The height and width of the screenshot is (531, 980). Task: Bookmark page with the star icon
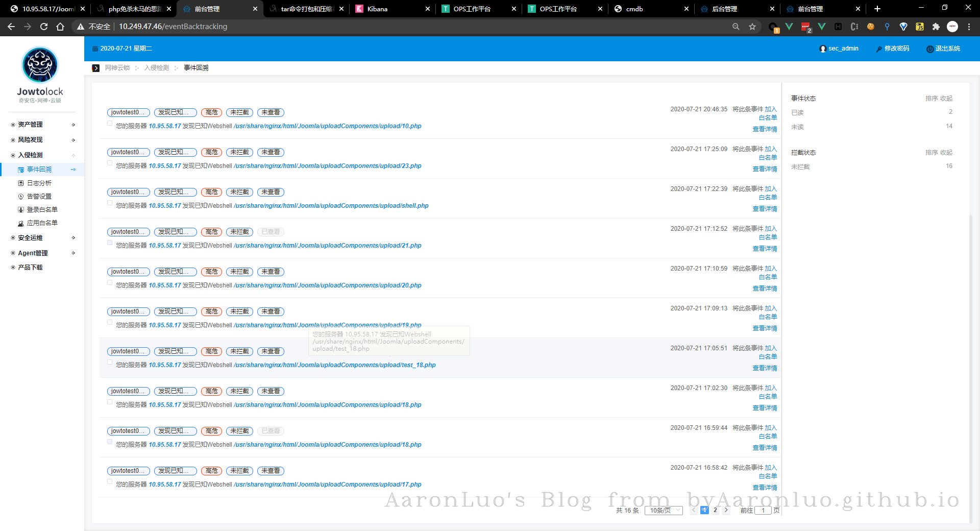click(752, 27)
